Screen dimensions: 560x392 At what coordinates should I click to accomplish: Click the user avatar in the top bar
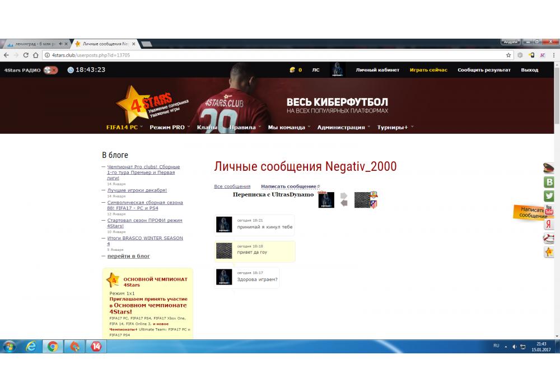coord(337,69)
